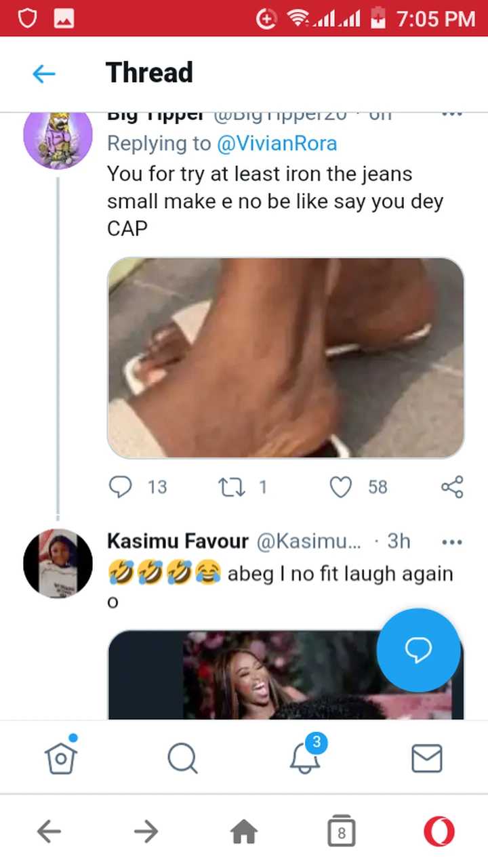View the feet photo in Big Tipper's tweet
Viewport: 488px width, 868px height.
[x=285, y=358]
